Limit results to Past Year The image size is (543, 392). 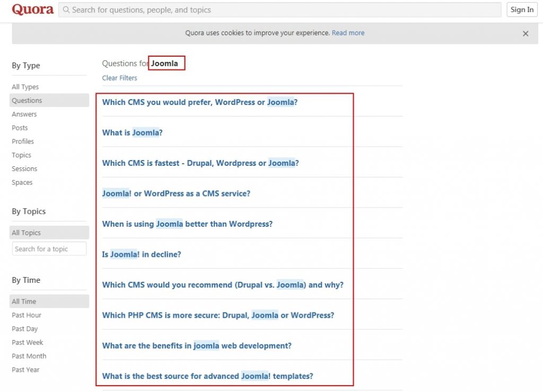click(x=25, y=370)
